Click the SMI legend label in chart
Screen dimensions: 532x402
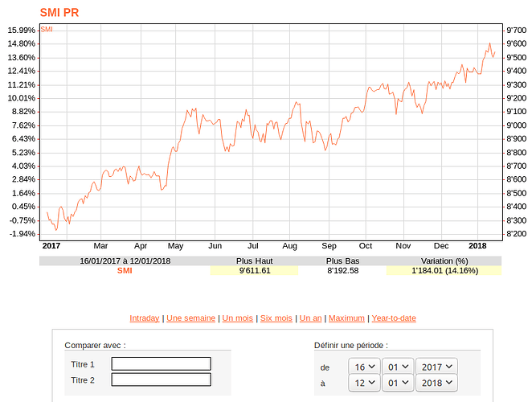pos(47,30)
